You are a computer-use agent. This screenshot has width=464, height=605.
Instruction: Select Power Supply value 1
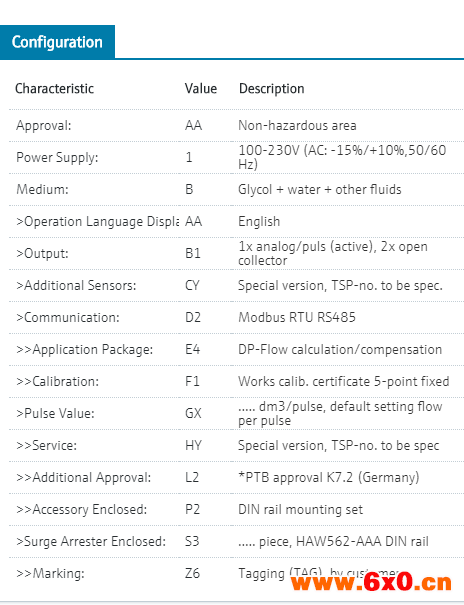click(x=189, y=157)
